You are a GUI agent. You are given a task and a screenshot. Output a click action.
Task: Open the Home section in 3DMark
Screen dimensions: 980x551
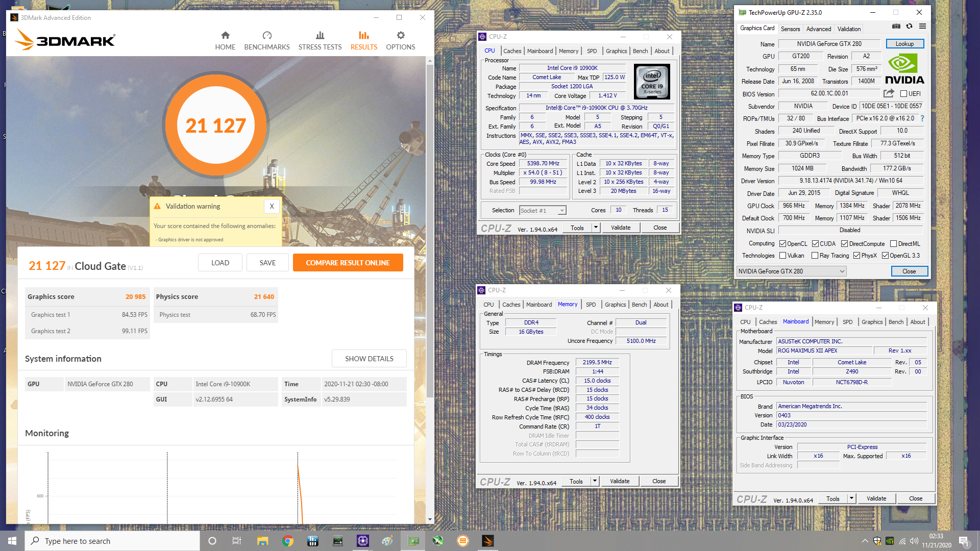click(x=225, y=41)
